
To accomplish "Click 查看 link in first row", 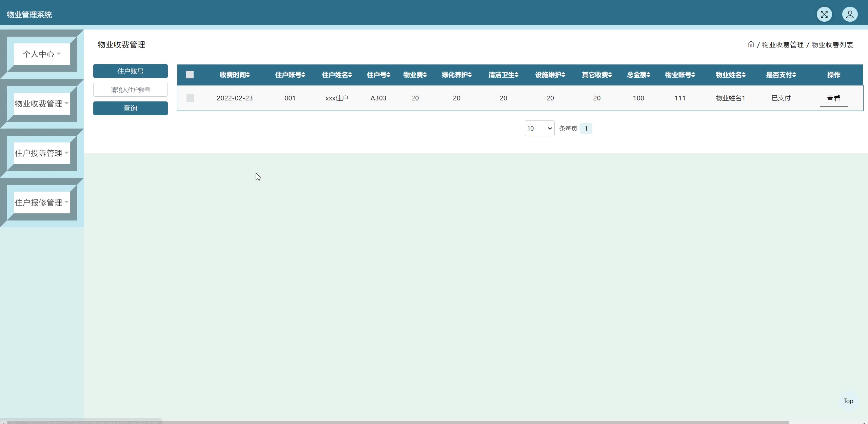I will pos(833,98).
